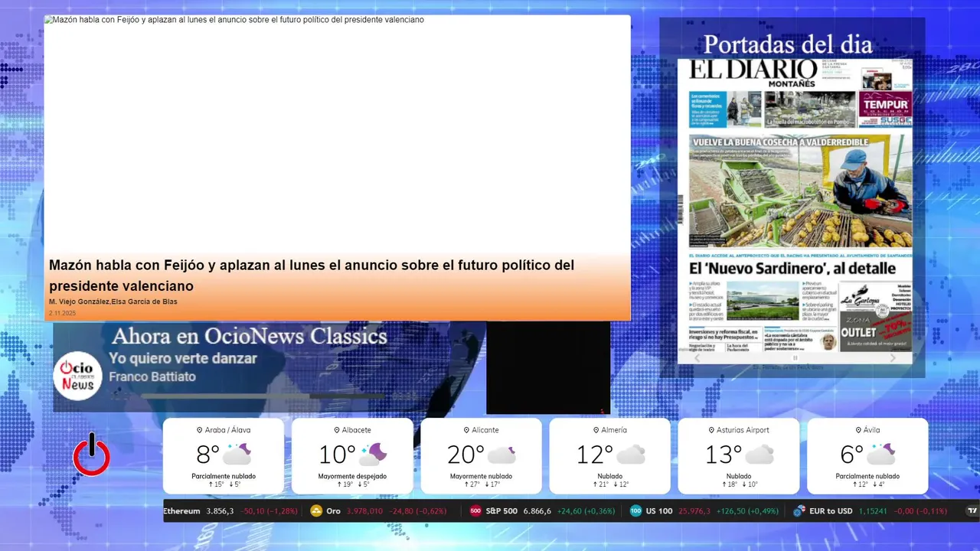Click the Almería 12° temperature
Screen dimensions: 980x551
click(594, 455)
